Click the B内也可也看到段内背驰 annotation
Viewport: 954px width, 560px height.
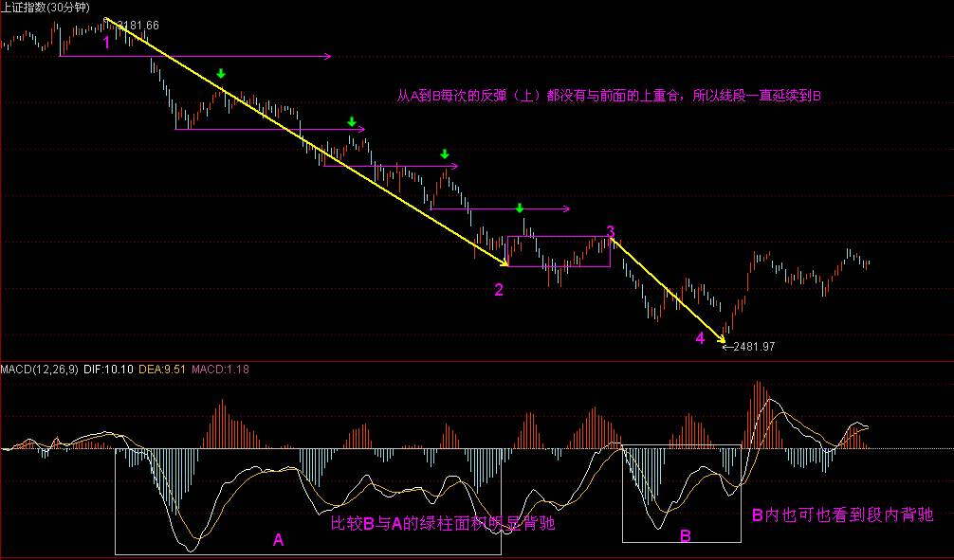842,515
